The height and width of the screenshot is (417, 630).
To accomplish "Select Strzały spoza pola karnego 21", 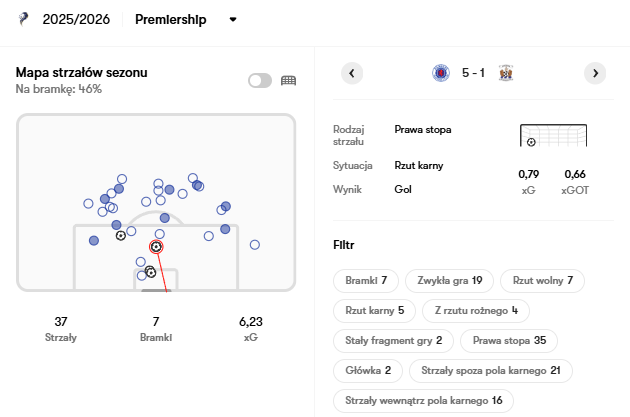I will click(x=491, y=370).
